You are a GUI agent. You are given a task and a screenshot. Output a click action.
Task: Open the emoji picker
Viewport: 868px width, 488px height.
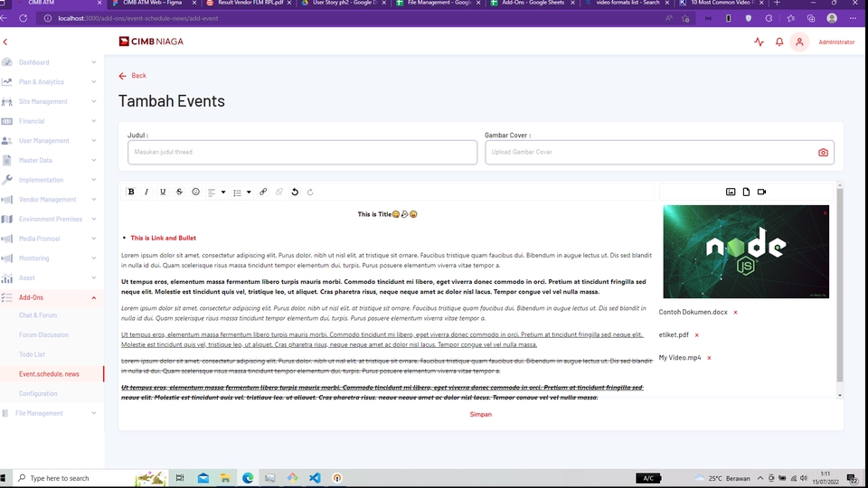click(x=195, y=192)
